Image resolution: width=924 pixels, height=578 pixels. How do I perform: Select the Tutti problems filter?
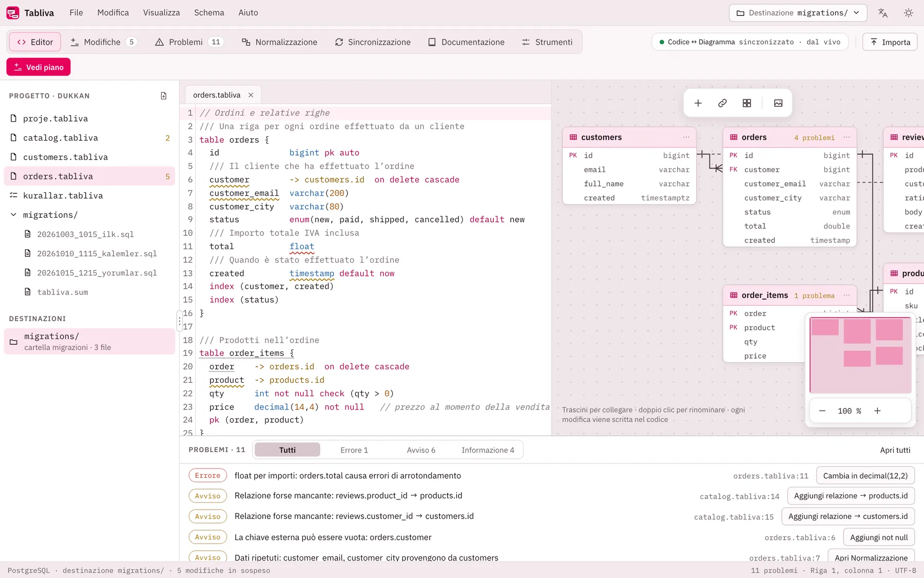click(x=287, y=450)
